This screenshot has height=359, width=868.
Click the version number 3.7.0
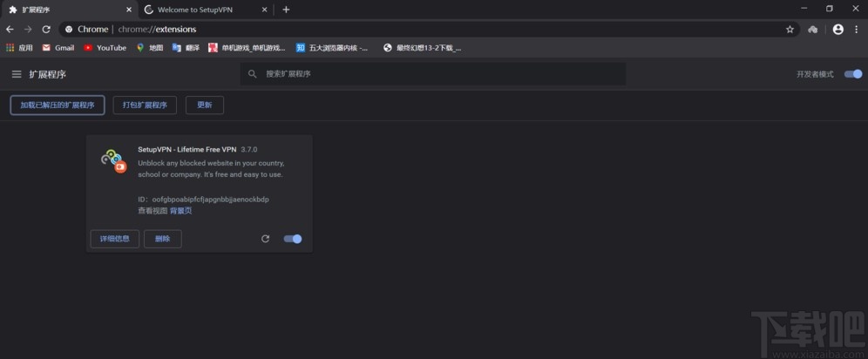[x=249, y=149]
